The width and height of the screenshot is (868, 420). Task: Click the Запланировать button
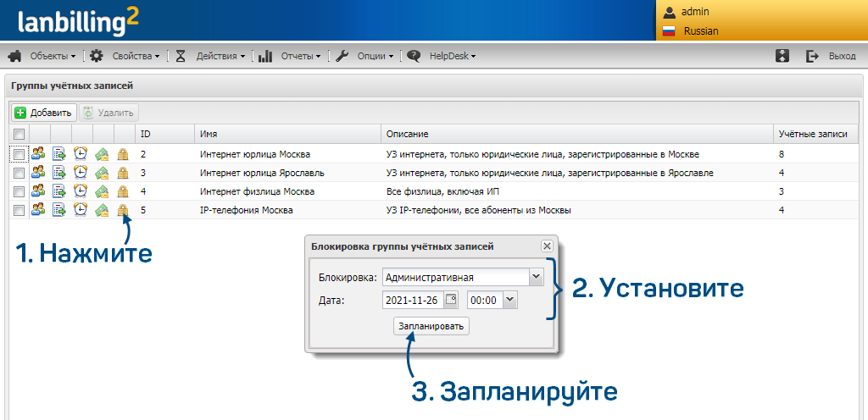click(431, 327)
